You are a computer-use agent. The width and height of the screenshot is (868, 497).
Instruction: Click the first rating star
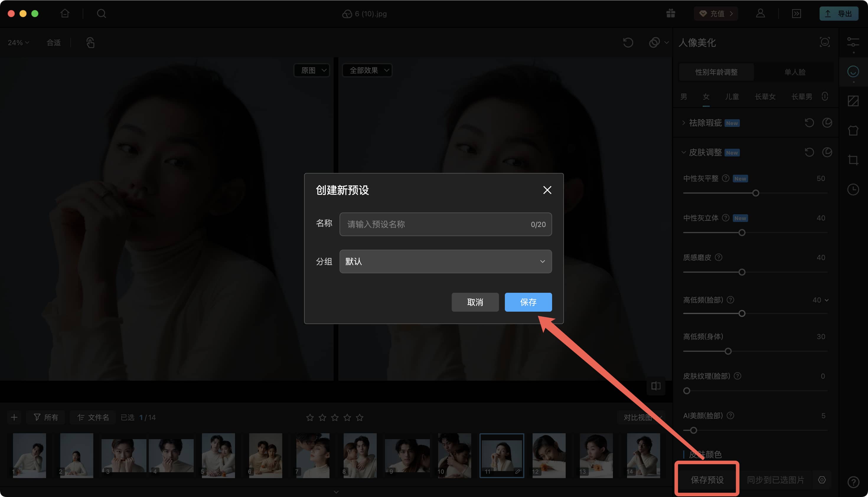tap(310, 417)
